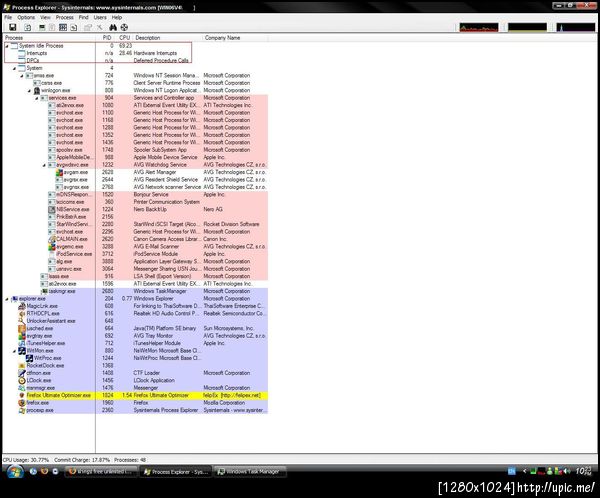This screenshot has height=498, width=600.
Task: Click the Windows Start orb
Action: pyautogui.click(x=15, y=472)
